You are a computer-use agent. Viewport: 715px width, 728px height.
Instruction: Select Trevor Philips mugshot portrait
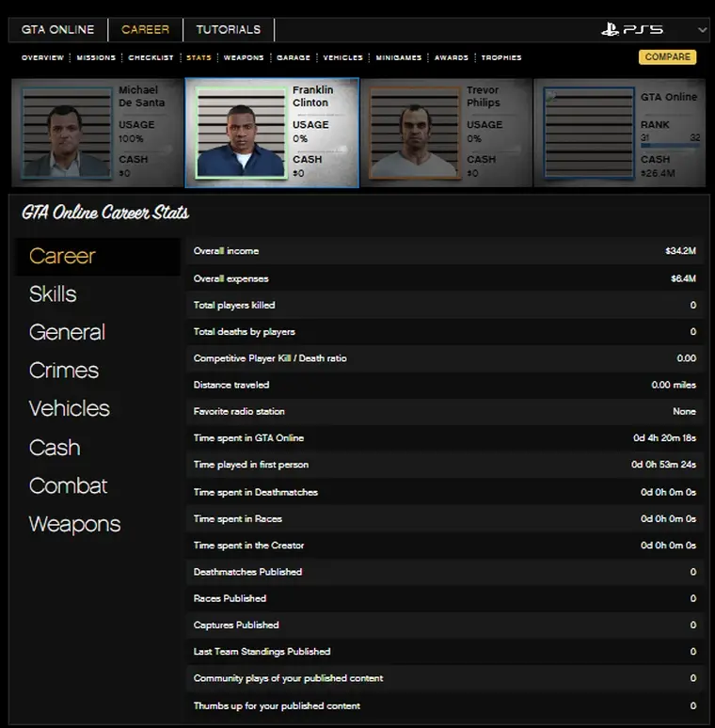click(415, 133)
